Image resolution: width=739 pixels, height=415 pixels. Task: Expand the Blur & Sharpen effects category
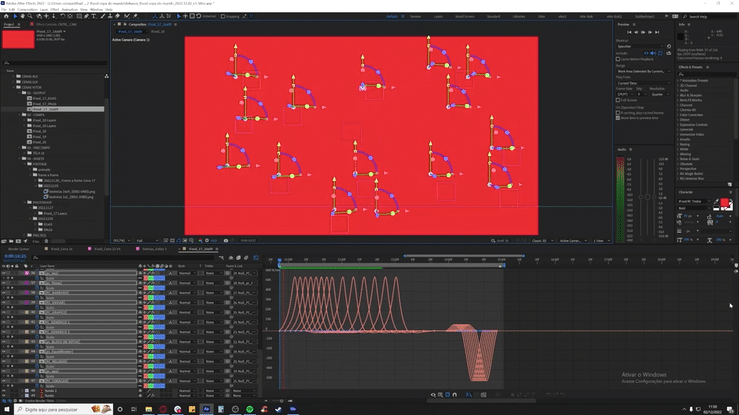point(678,95)
